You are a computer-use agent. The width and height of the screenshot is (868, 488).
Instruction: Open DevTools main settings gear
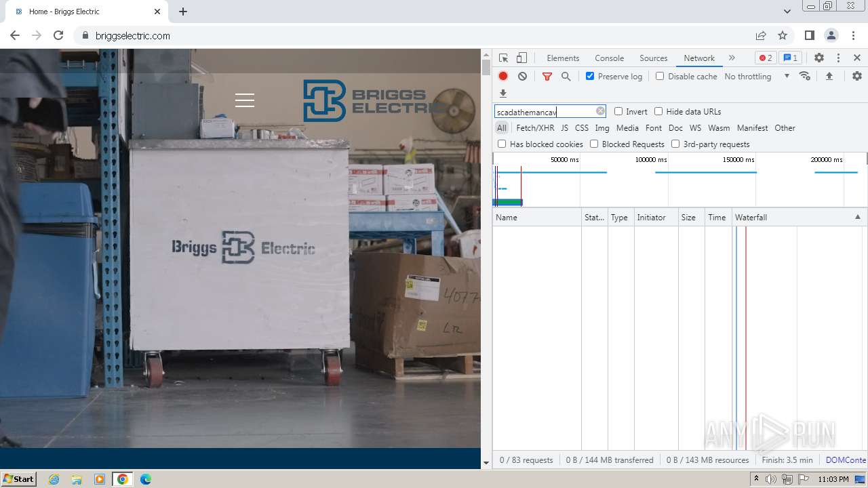[x=819, y=58]
